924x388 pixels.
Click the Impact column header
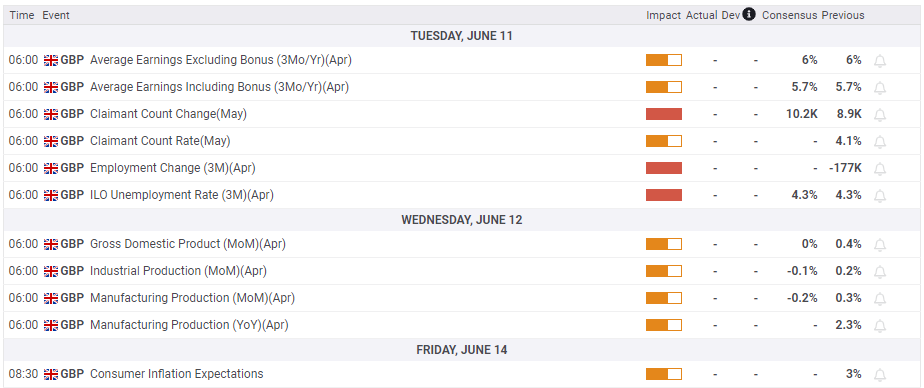(664, 15)
